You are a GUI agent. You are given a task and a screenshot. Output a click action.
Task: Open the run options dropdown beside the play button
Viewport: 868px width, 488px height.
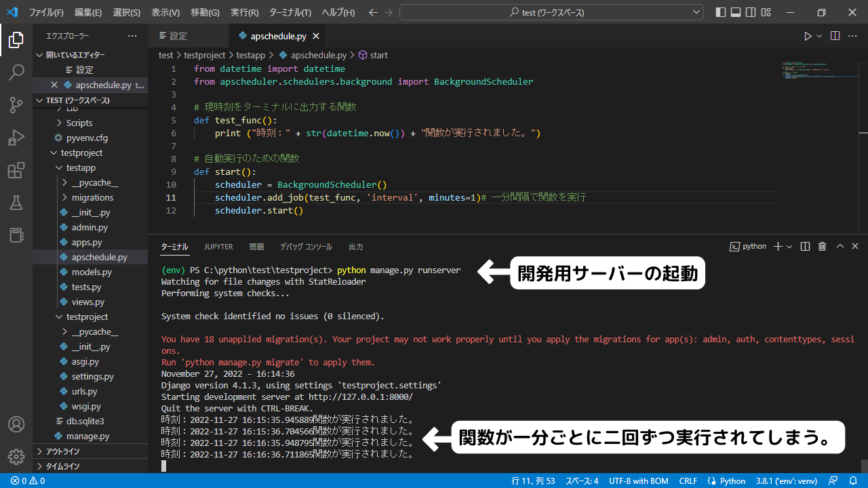tap(819, 36)
